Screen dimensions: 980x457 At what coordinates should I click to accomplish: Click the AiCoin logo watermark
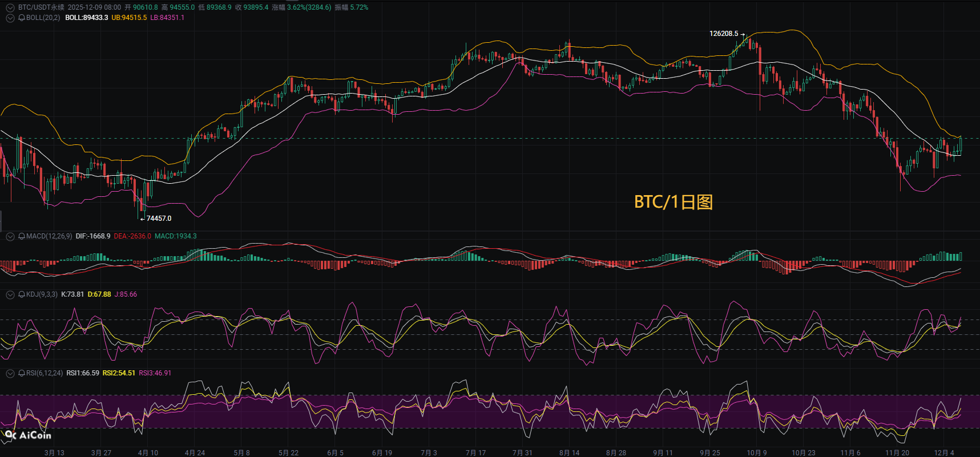click(x=28, y=435)
